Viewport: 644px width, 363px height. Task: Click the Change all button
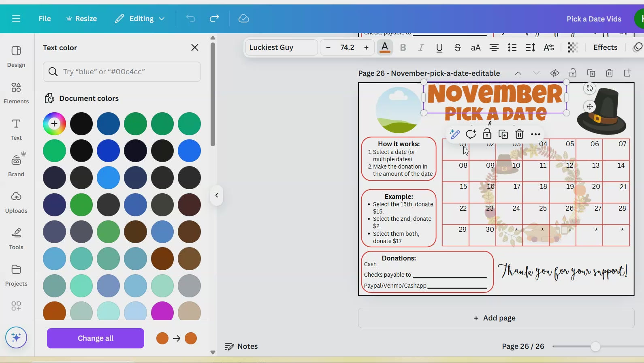click(x=96, y=338)
